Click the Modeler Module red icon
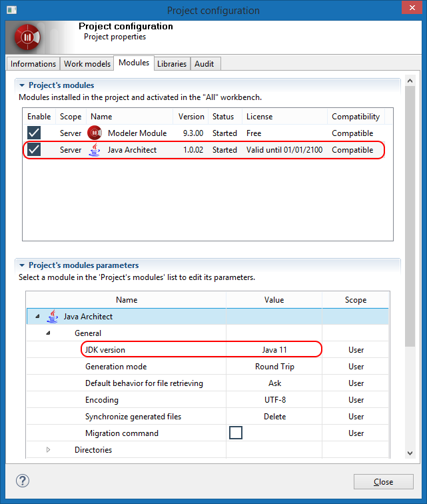This screenshot has height=504, width=427. coord(95,133)
